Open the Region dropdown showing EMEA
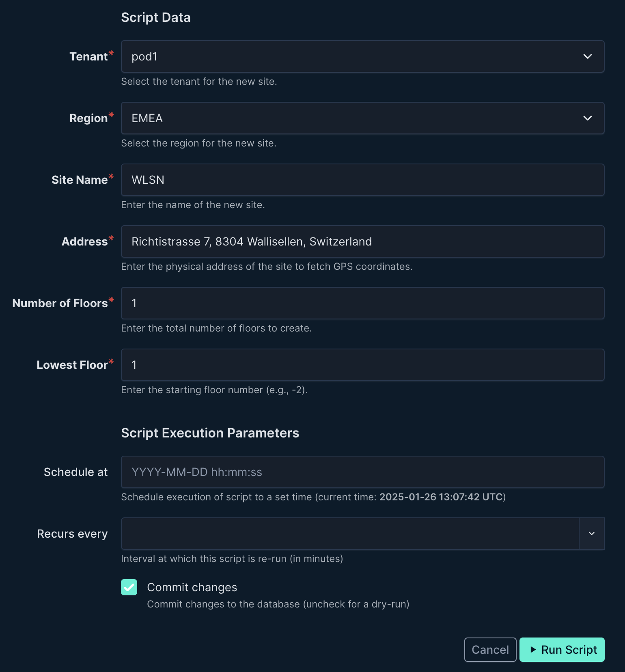Viewport: 625px width, 672px height. 362,118
